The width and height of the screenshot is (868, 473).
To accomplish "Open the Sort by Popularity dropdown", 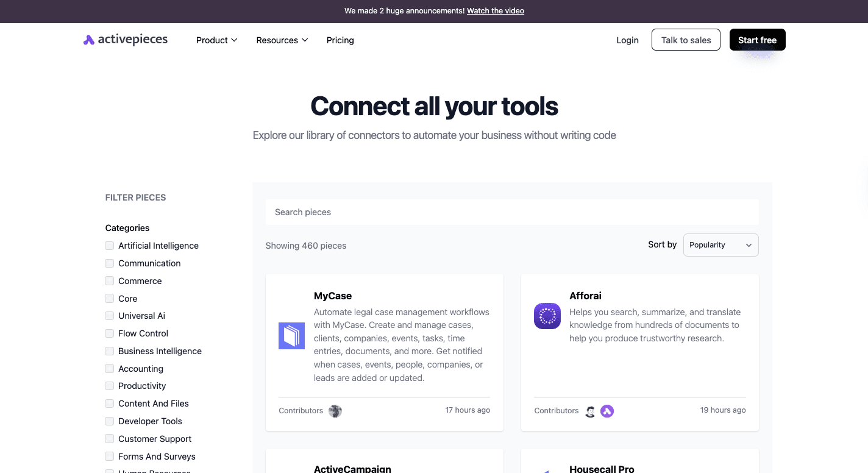I will [720, 245].
